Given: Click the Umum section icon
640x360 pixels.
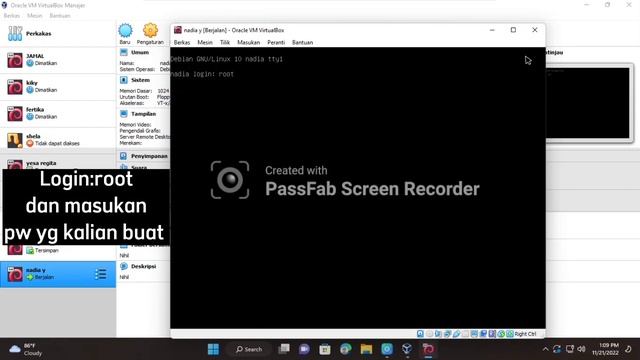Looking at the screenshot, I should (x=124, y=52).
